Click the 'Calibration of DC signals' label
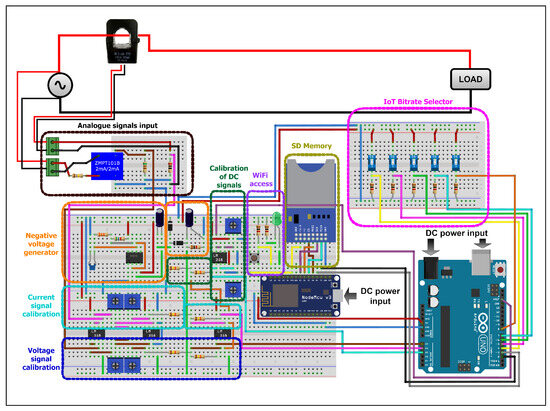The image size is (550, 411). point(229,177)
